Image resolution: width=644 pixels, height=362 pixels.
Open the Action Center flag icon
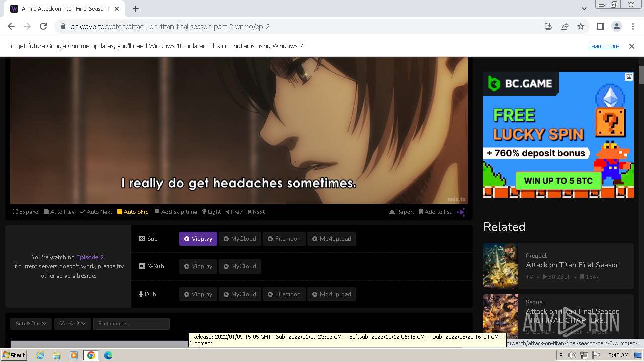click(596, 355)
